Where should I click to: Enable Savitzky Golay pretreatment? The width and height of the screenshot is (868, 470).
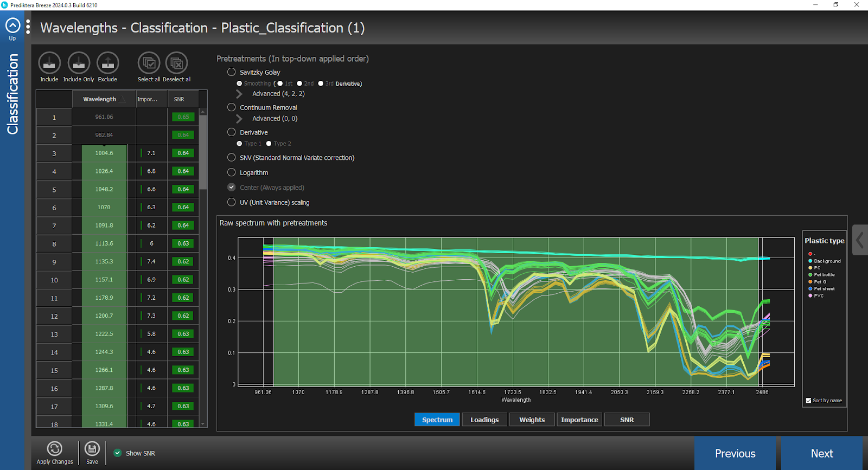click(232, 72)
